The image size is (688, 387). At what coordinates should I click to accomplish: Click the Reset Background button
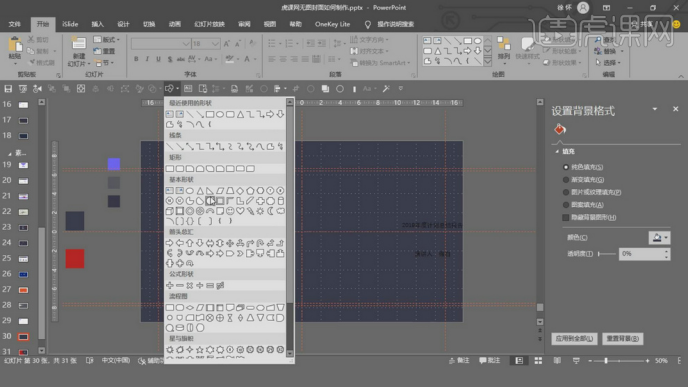coord(622,338)
